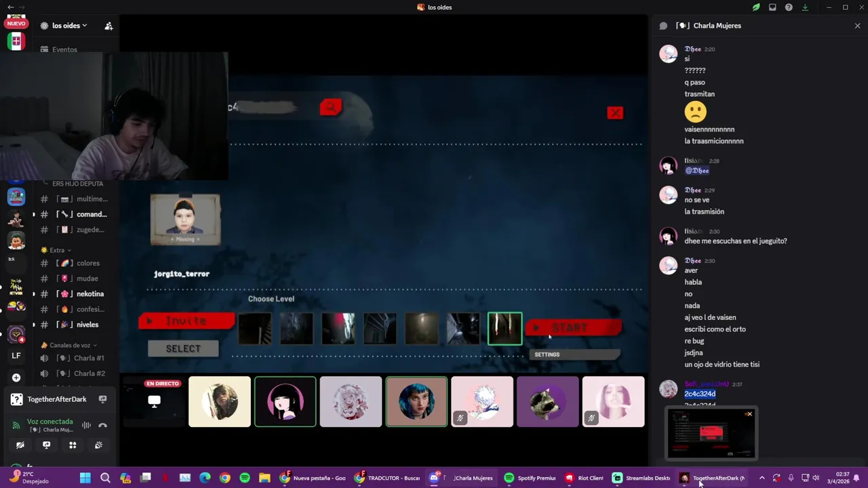Click the Windows taskbar search icon
Screen dimensions: 868x488
[105, 478]
